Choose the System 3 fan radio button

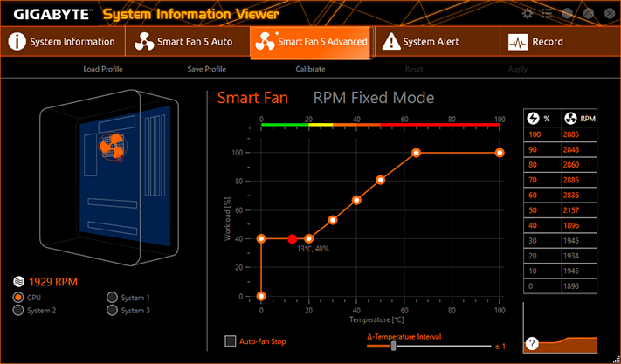pyautogui.click(x=112, y=311)
